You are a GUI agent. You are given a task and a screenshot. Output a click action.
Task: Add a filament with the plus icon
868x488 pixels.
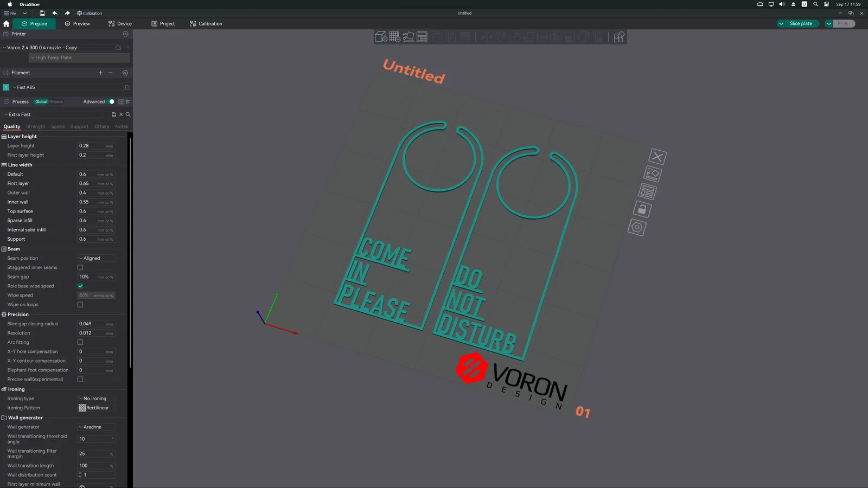coord(100,73)
